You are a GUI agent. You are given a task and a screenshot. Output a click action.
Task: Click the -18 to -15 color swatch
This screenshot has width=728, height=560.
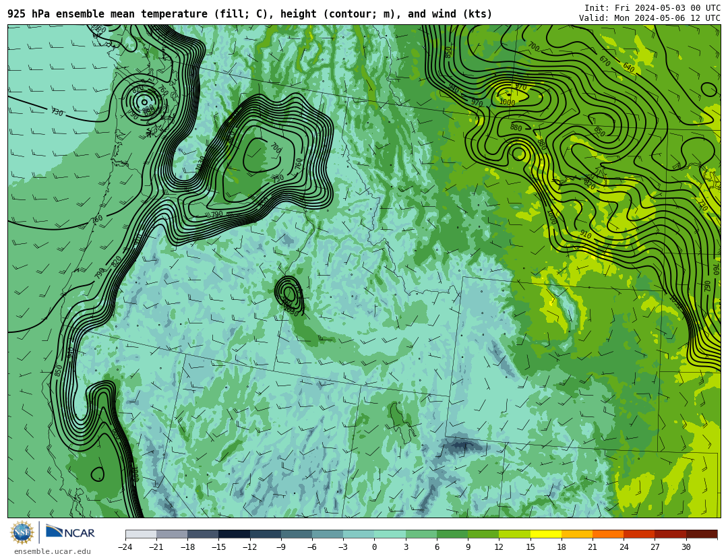[x=203, y=534]
